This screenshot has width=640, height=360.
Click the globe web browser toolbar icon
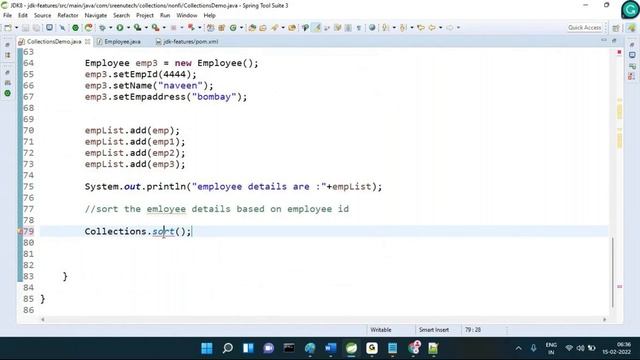[372, 28]
